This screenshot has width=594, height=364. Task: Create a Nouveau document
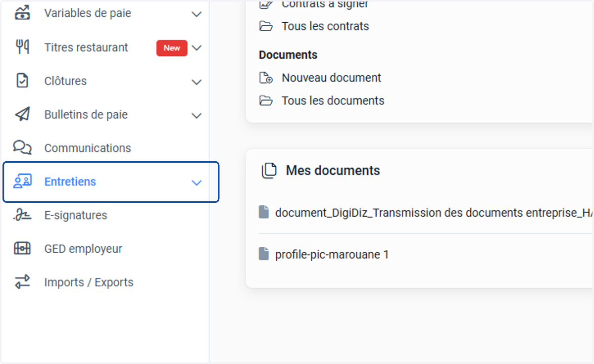tap(331, 78)
